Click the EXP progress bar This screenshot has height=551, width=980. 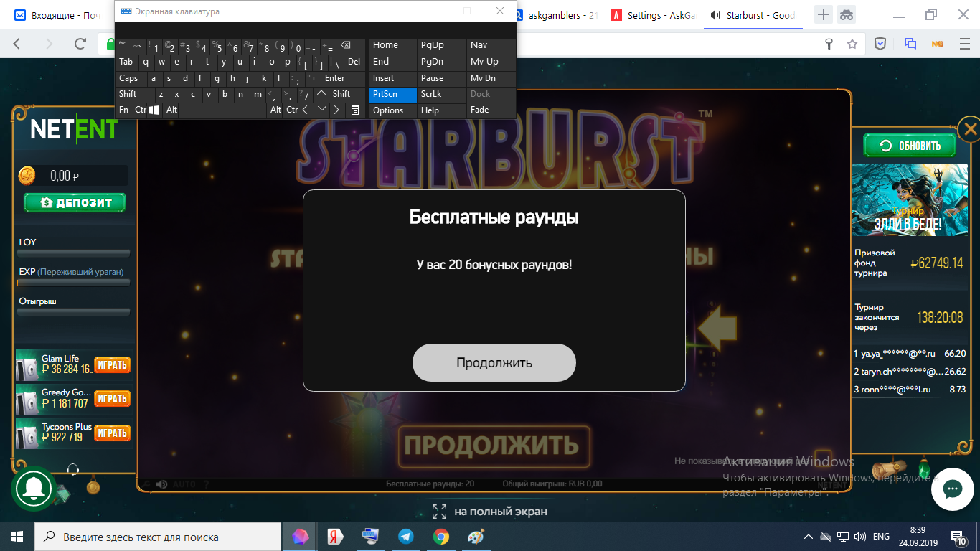[x=74, y=283]
